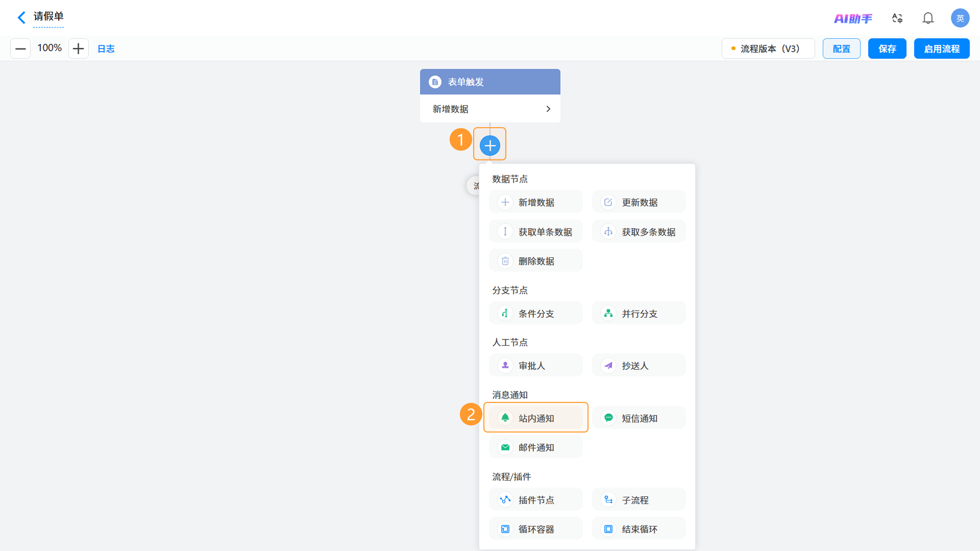This screenshot has height=551, width=980.
Task: Add a 子流程 sub-process node
Action: (639, 500)
